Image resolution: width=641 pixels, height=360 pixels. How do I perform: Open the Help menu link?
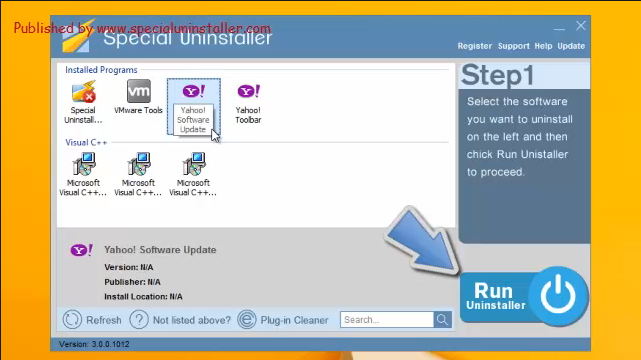[x=543, y=46]
